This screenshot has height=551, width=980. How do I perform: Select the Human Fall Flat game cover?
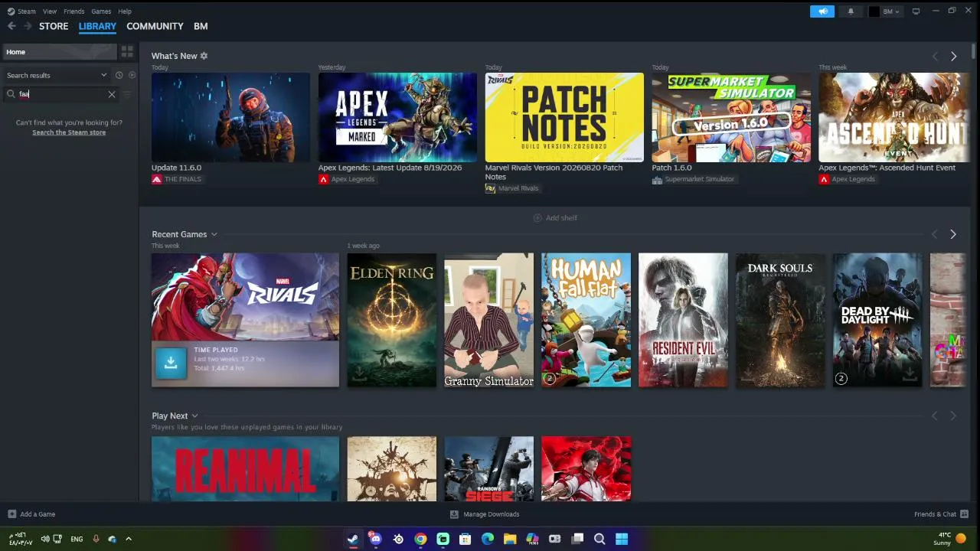(x=586, y=320)
